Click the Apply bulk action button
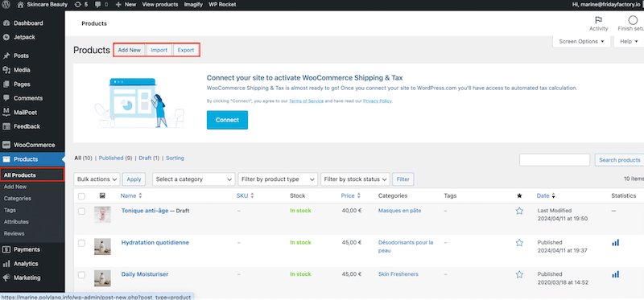Screen dimensions: 644x300 tap(134, 179)
